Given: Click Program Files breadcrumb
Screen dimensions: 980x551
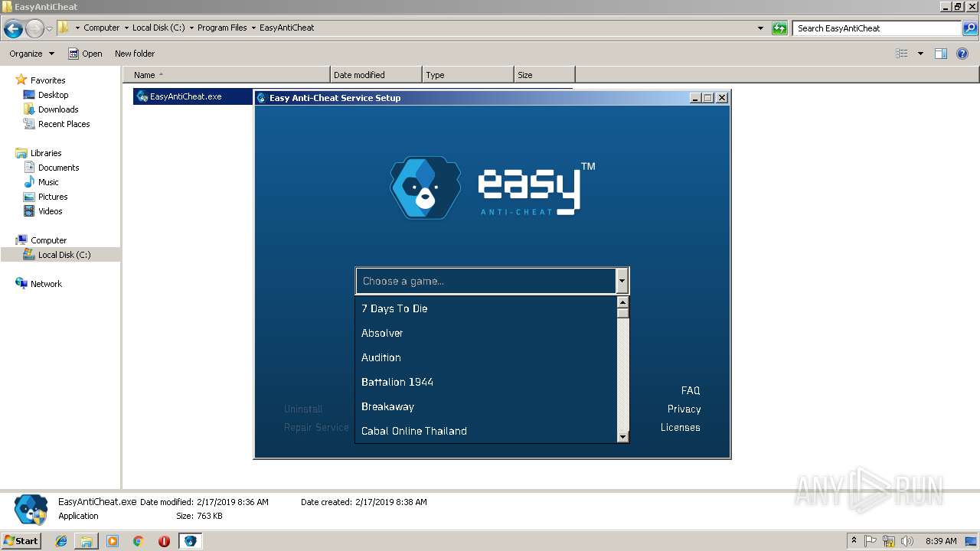Looking at the screenshot, I should tap(222, 28).
